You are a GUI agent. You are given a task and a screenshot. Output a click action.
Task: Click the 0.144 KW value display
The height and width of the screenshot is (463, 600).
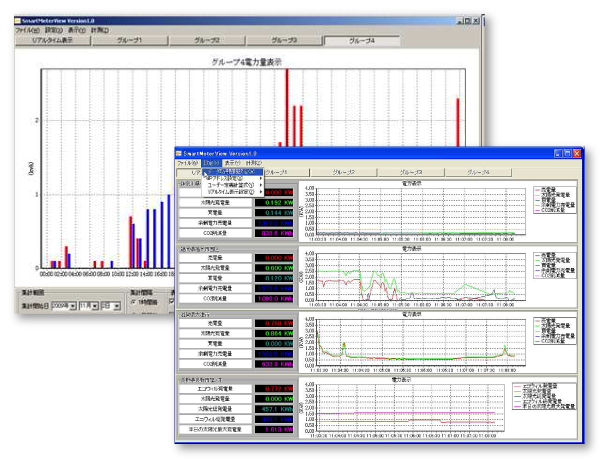tap(274, 213)
